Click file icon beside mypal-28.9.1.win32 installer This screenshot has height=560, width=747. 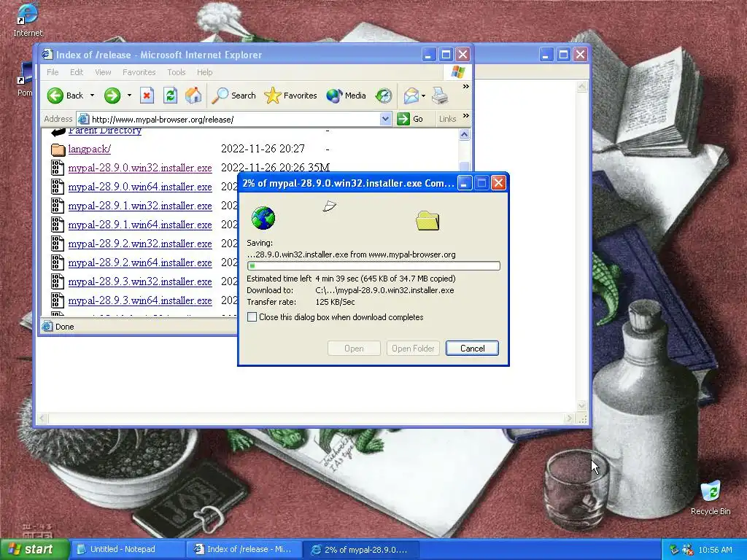pos(58,206)
